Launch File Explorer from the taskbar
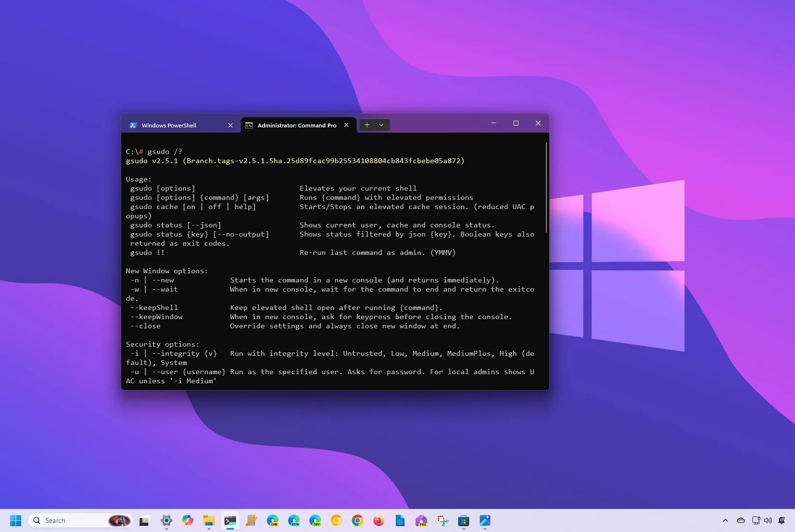Viewport: 795px width, 532px height. coord(209,521)
